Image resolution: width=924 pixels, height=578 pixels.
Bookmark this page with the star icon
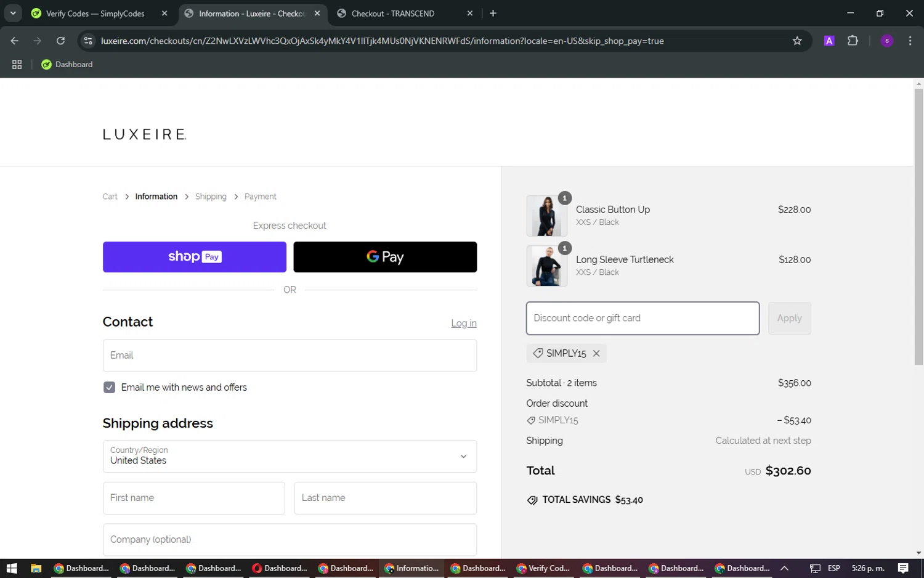[x=797, y=41]
